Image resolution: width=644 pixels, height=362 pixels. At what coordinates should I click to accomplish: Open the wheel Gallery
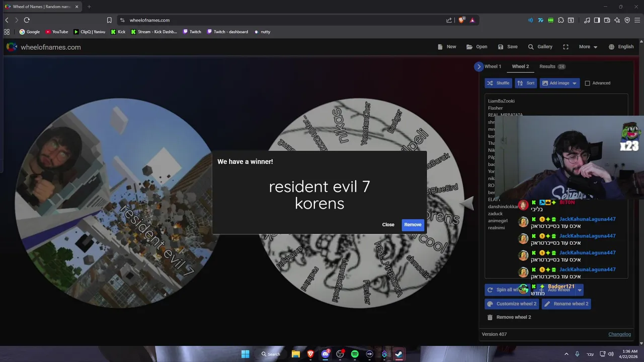(540, 47)
